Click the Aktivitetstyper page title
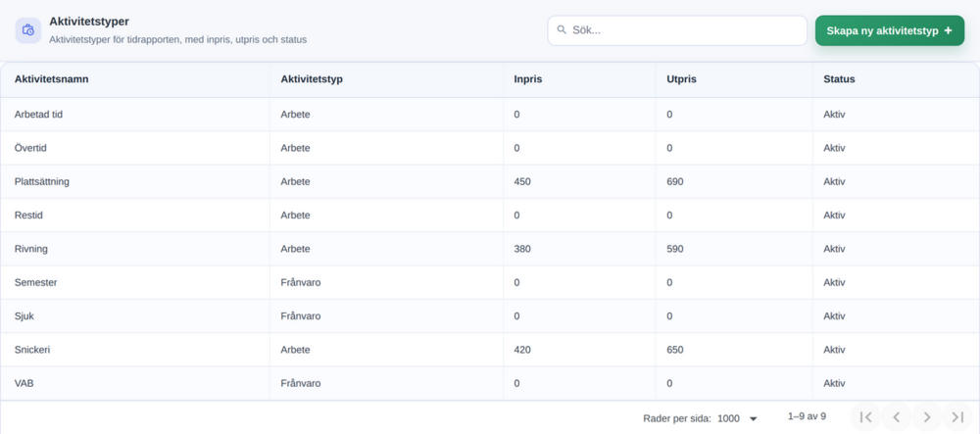This screenshot has width=980, height=434. pyautogui.click(x=89, y=22)
